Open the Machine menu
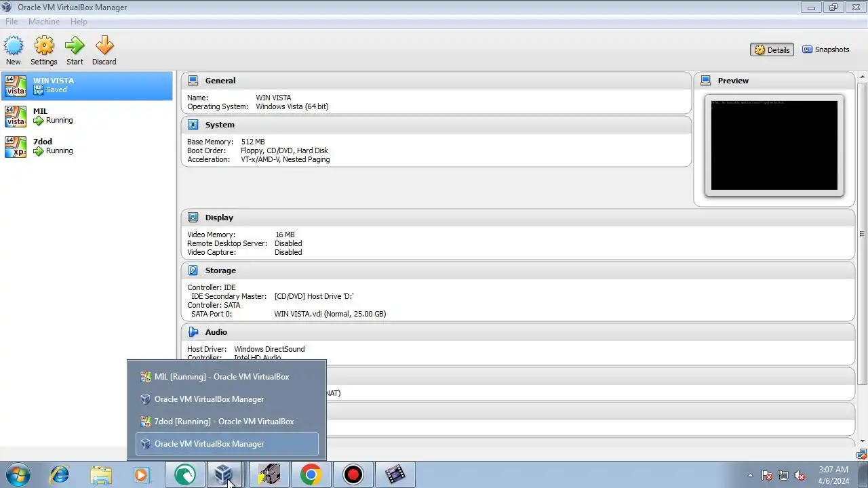 pyautogui.click(x=44, y=22)
